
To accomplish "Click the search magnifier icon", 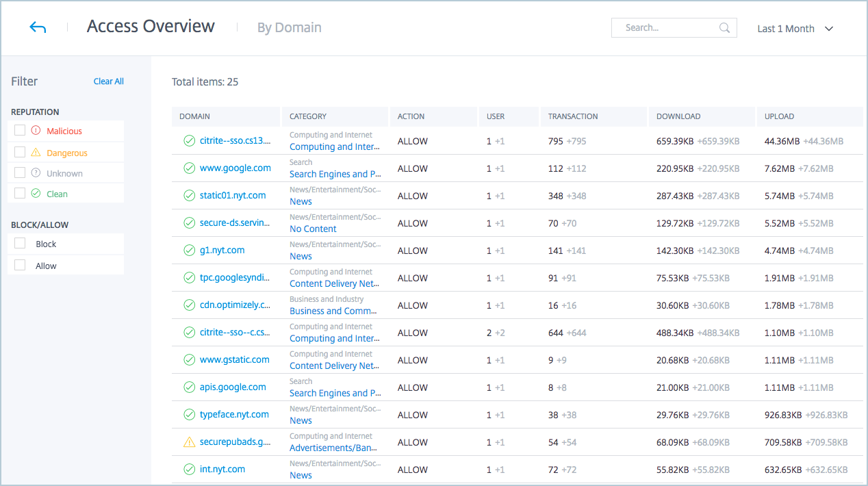I will click(x=724, y=28).
